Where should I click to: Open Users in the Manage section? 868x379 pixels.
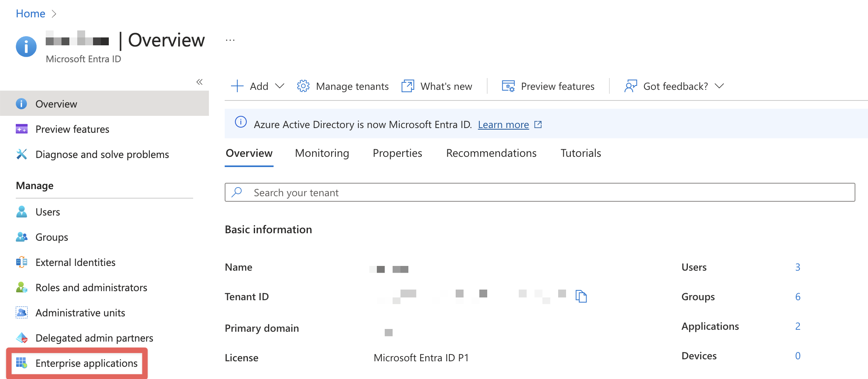[x=48, y=212]
